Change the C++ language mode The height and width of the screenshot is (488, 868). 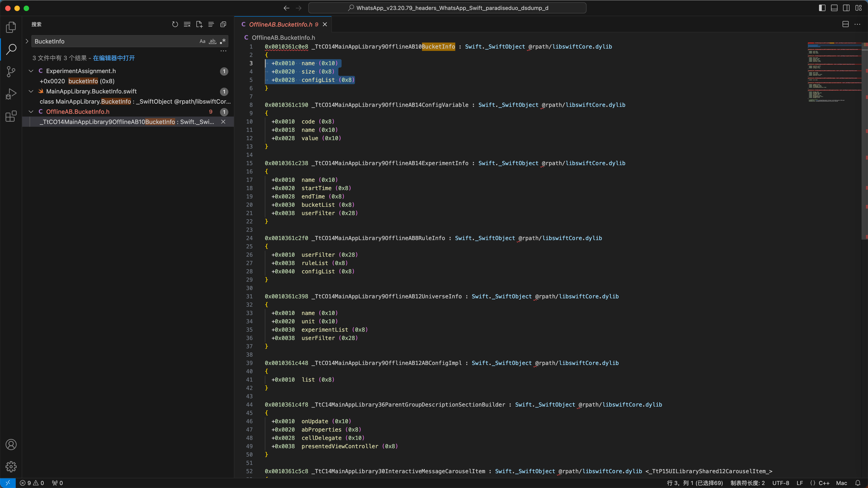pyautogui.click(x=824, y=483)
